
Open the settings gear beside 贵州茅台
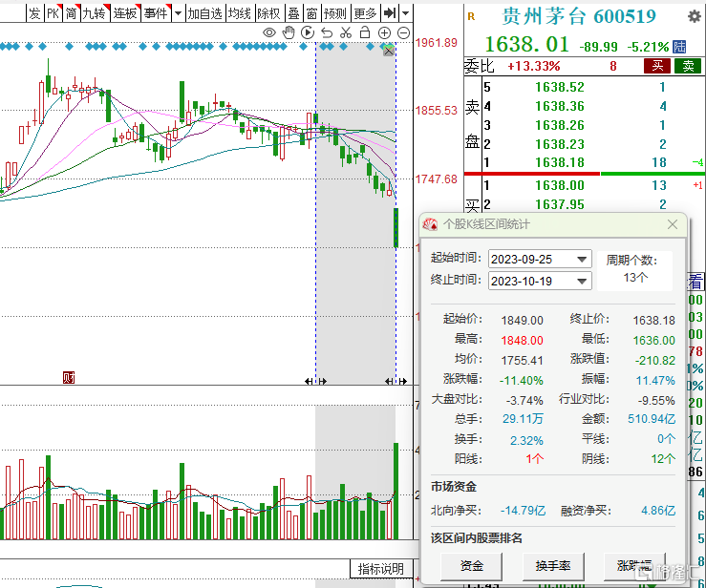[695, 16]
